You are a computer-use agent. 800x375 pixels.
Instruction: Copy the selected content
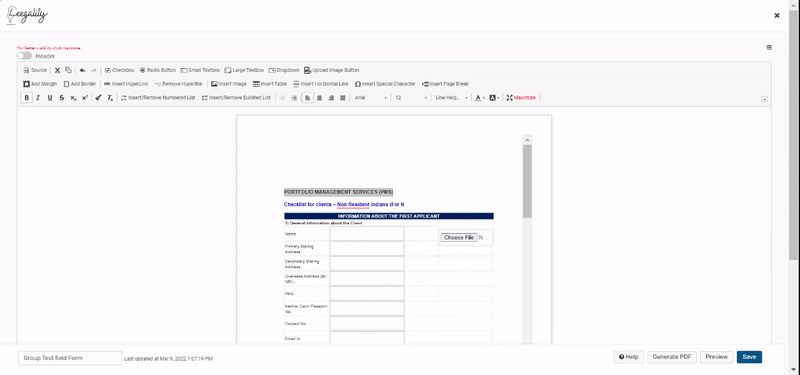[x=68, y=70]
